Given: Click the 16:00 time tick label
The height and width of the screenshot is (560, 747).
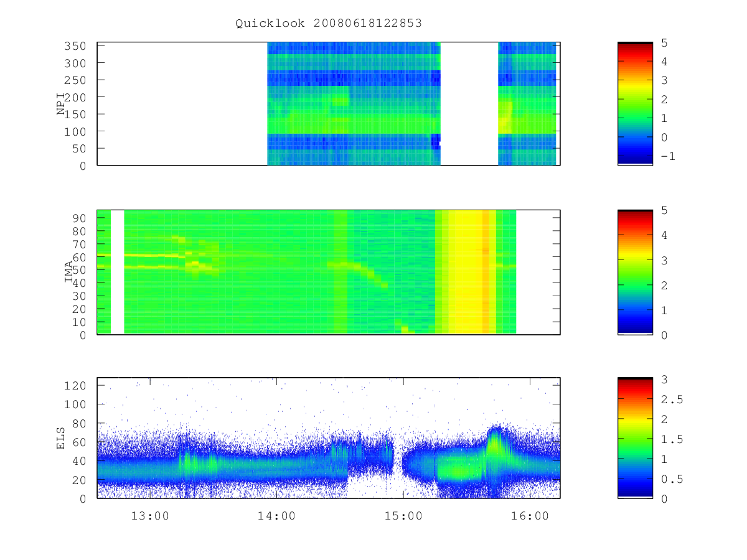Looking at the screenshot, I should pos(530,516).
